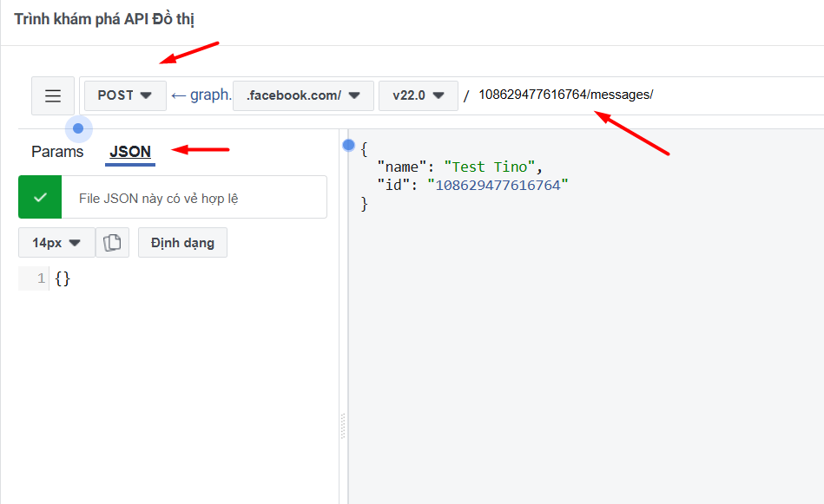This screenshot has width=824, height=504.
Task: Click the "Test Tino" value in the response
Action: coord(489,167)
